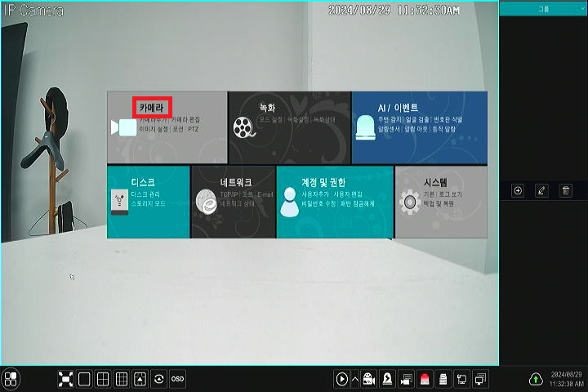Select the four-split view layout icon
Screen dimensions: 588x392
[x=103, y=379]
